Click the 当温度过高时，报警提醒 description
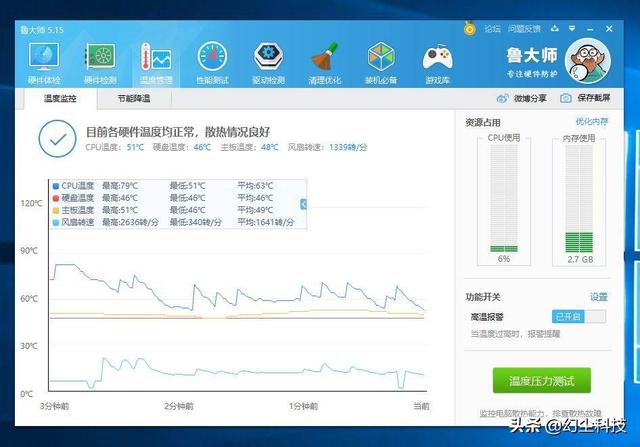The width and height of the screenshot is (640, 447). 516,334
